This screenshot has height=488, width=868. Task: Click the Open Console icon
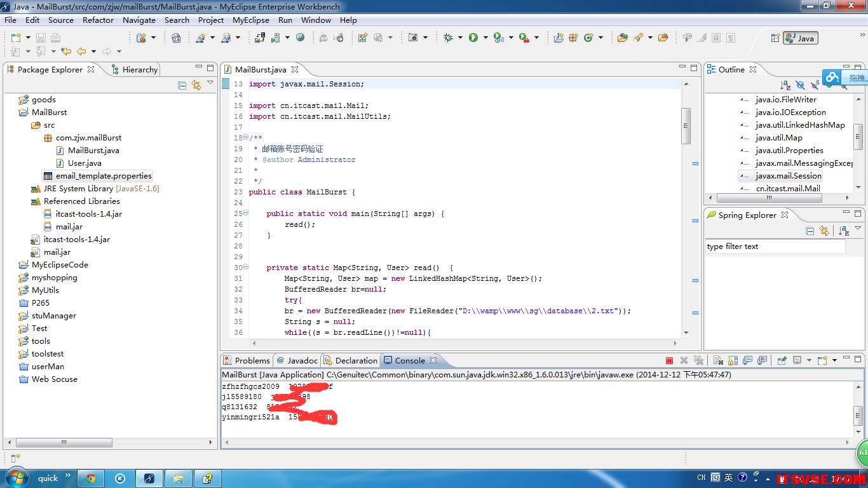(x=822, y=360)
